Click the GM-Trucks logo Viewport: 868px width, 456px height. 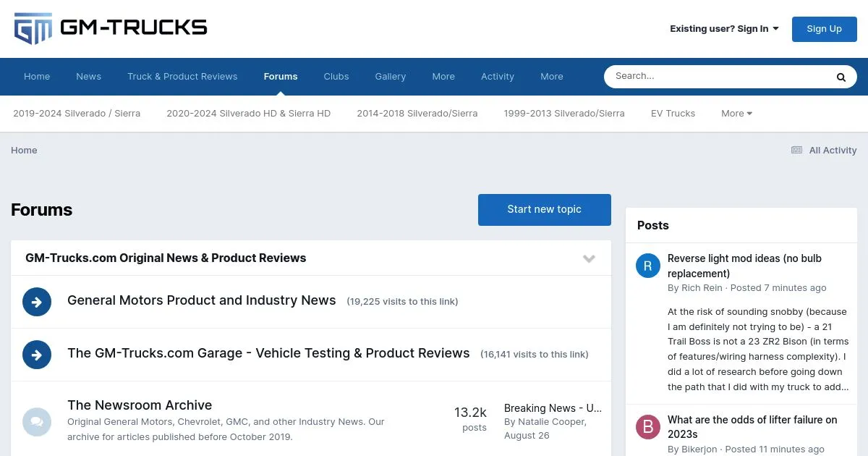[x=111, y=28]
